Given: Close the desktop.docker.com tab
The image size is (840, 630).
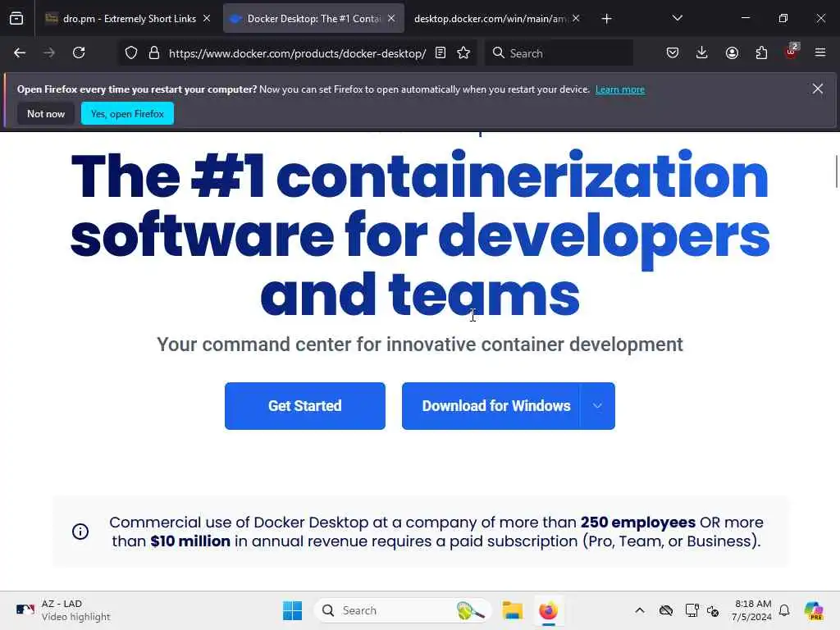Looking at the screenshot, I should click(x=576, y=19).
